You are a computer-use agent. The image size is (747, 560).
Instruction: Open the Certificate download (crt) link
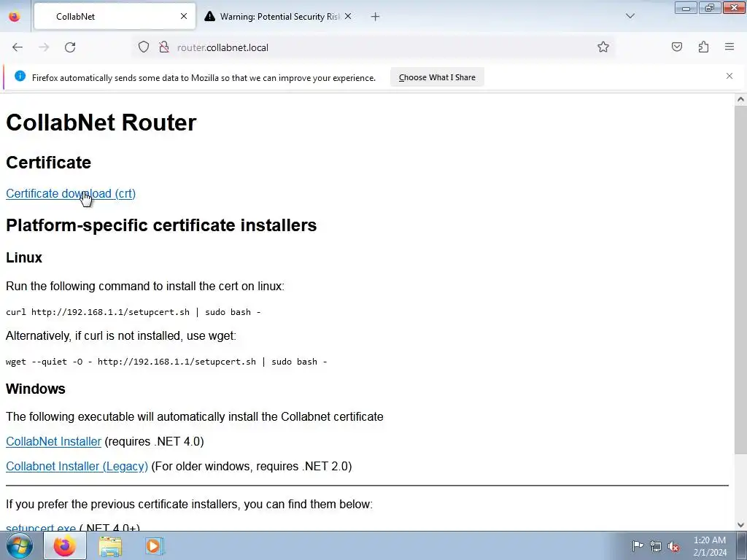pos(71,193)
